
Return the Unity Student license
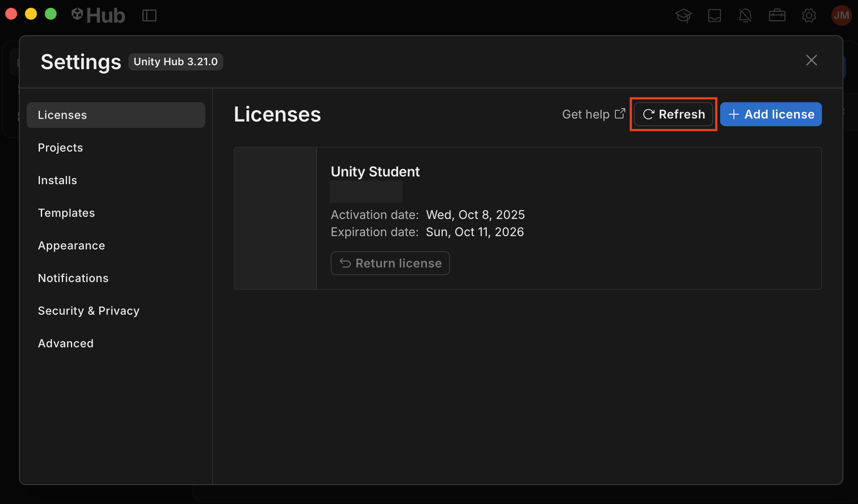pyautogui.click(x=390, y=263)
